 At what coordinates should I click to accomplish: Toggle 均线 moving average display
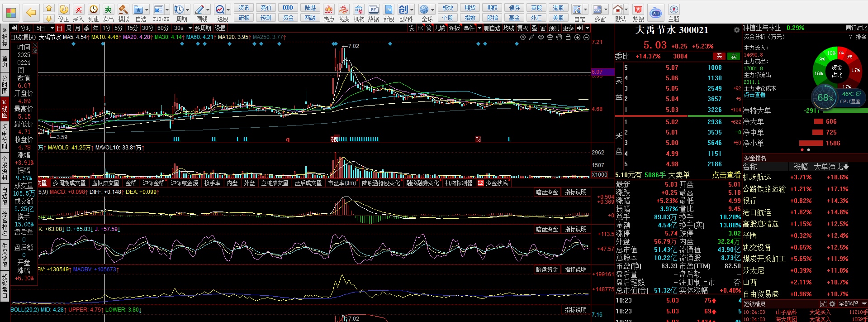(x=509, y=28)
